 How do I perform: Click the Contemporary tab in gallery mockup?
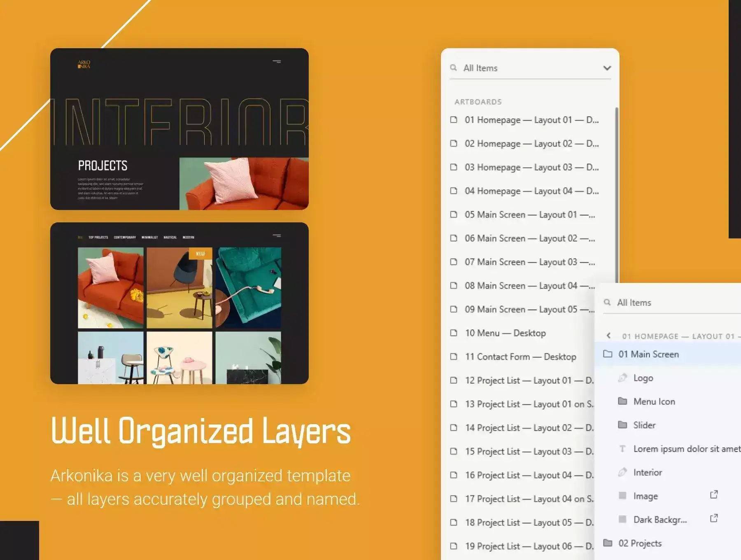tap(125, 237)
